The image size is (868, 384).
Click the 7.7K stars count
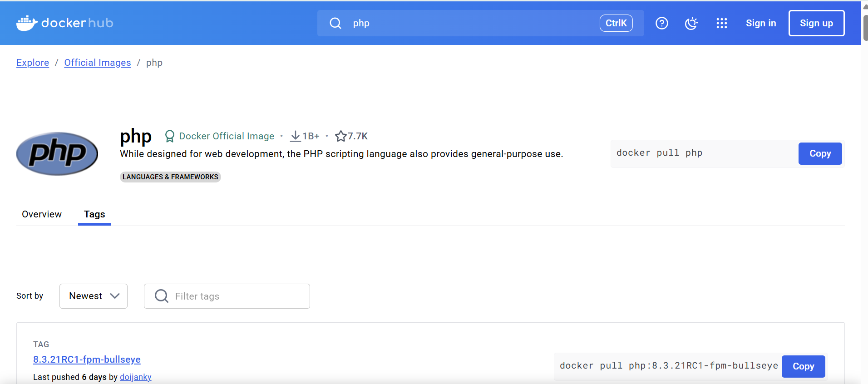358,136
